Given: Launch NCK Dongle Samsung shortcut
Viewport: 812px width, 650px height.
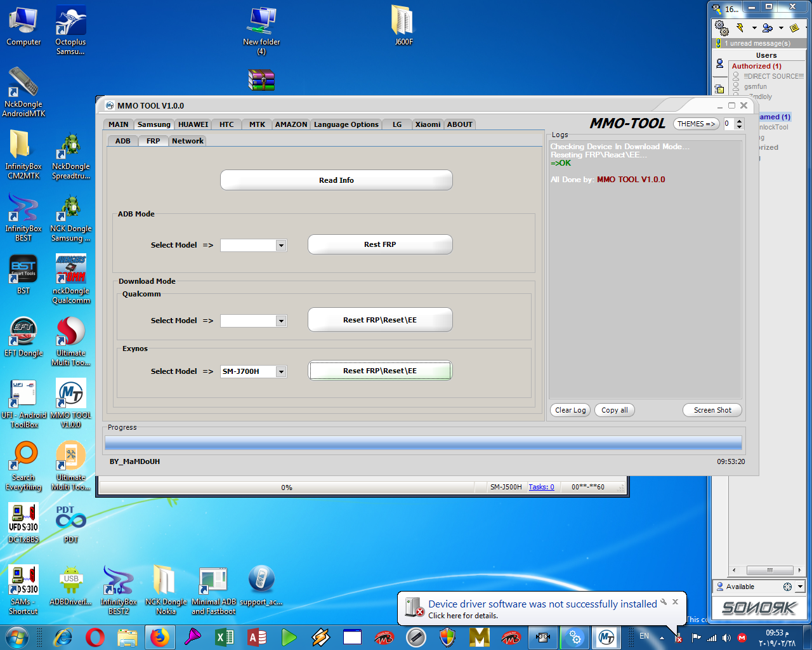Looking at the screenshot, I should point(70,218).
